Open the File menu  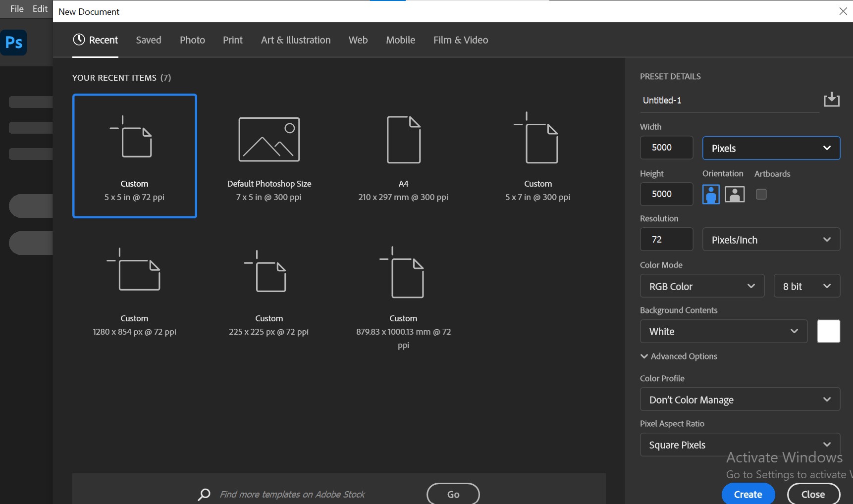click(17, 9)
